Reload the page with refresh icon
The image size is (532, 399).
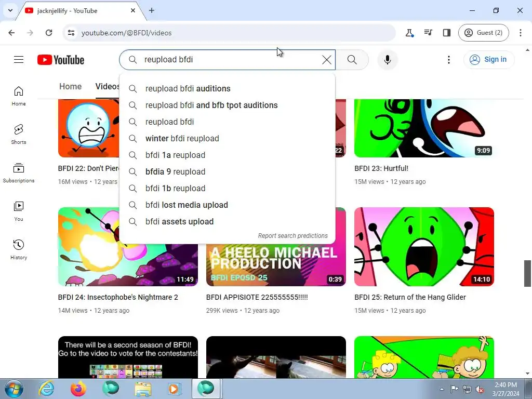tap(49, 33)
